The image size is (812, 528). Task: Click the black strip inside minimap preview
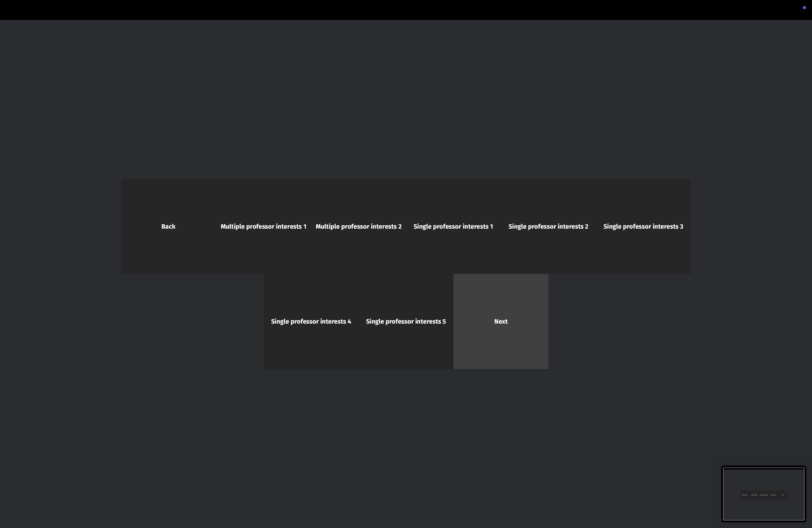pyautogui.click(x=764, y=469)
